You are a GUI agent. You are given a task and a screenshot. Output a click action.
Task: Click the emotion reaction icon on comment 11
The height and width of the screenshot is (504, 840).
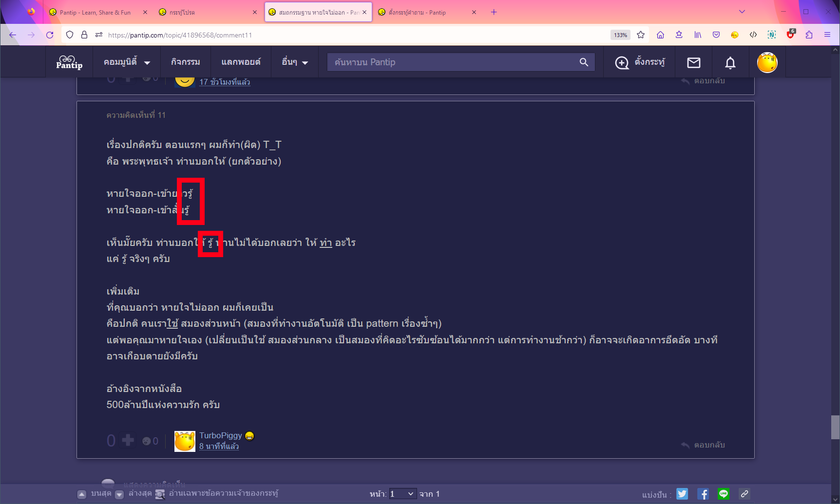coord(146,441)
